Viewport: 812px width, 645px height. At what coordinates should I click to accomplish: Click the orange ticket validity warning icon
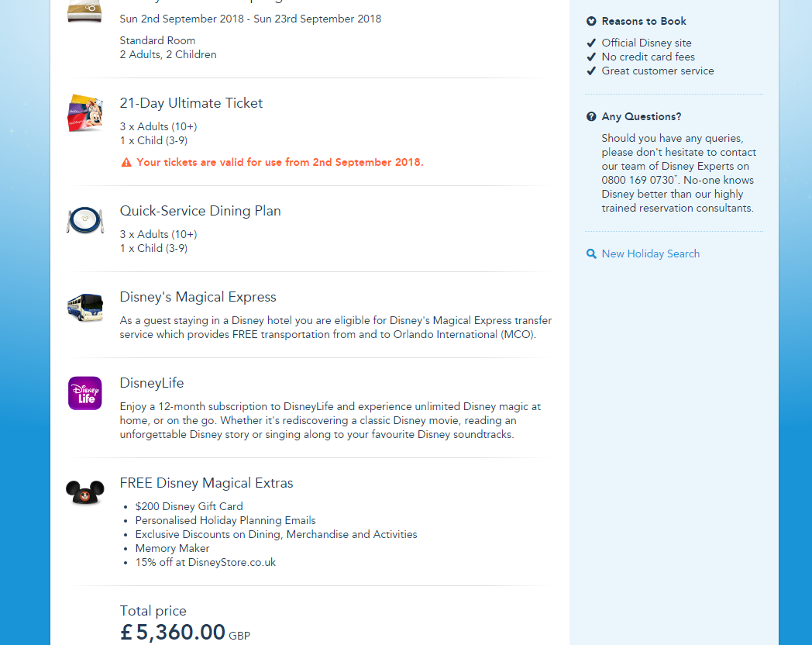(126, 163)
